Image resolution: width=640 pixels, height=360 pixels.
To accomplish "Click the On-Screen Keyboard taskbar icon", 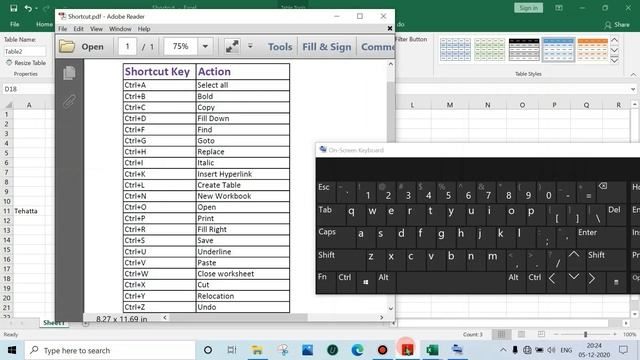I will [457, 350].
